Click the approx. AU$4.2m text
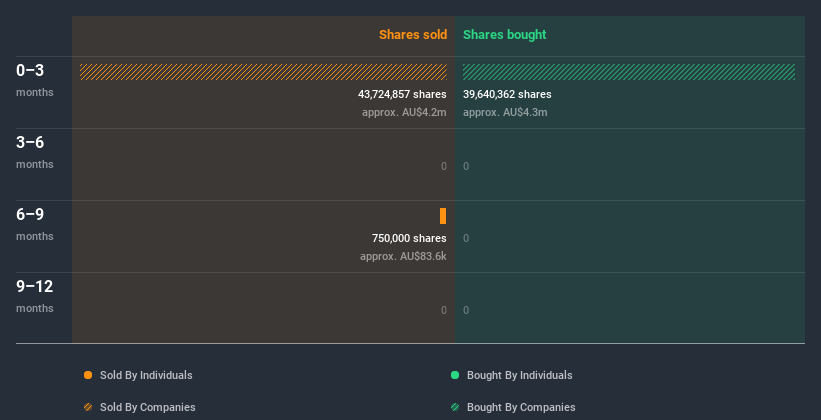Screen dimensions: 821x420 [404, 112]
